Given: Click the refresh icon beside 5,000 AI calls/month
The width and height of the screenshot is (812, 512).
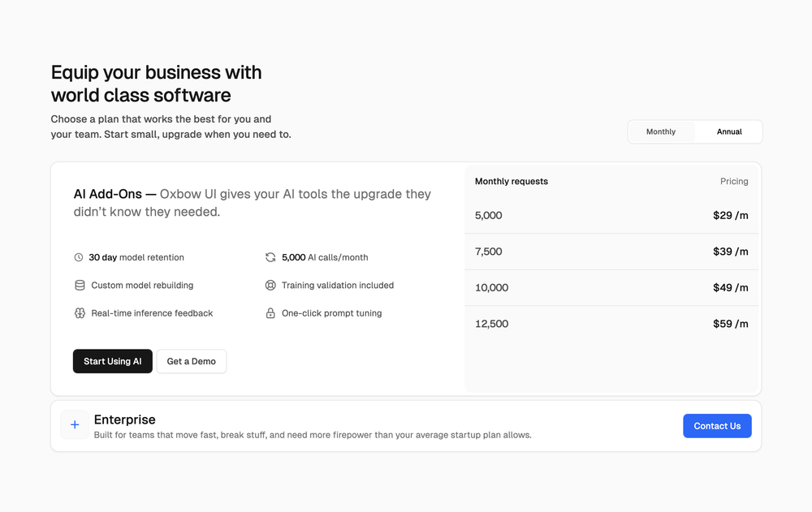Looking at the screenshot, I should pos(270,257).
